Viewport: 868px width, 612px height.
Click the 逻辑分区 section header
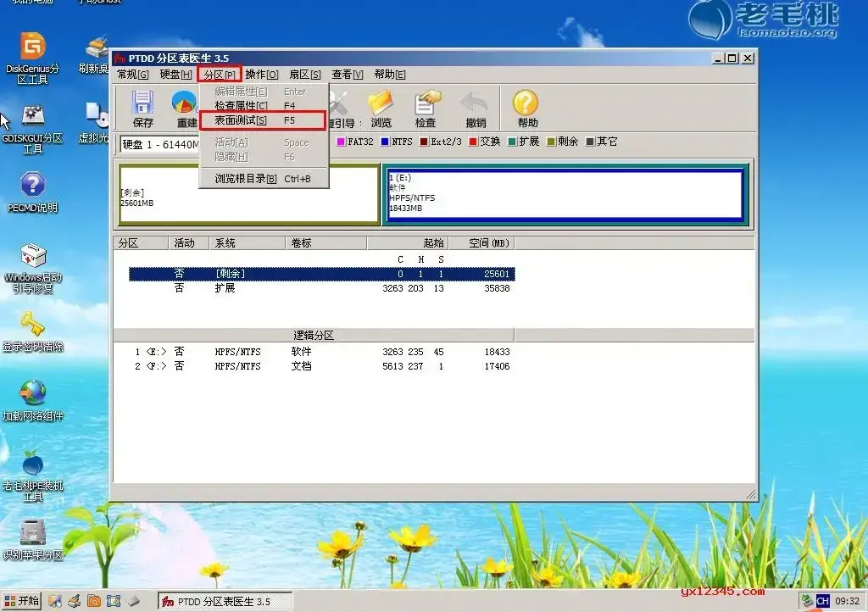[x=314, y=336]
